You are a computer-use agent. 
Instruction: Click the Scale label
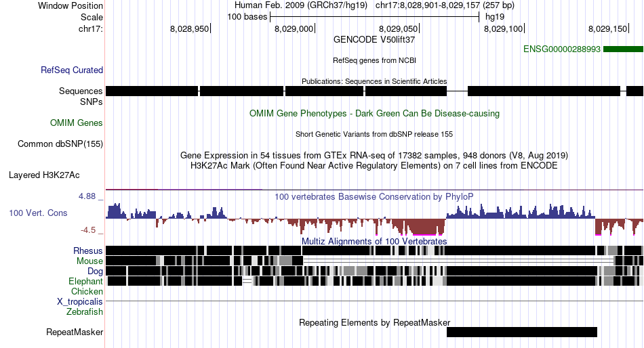(92, 17)
